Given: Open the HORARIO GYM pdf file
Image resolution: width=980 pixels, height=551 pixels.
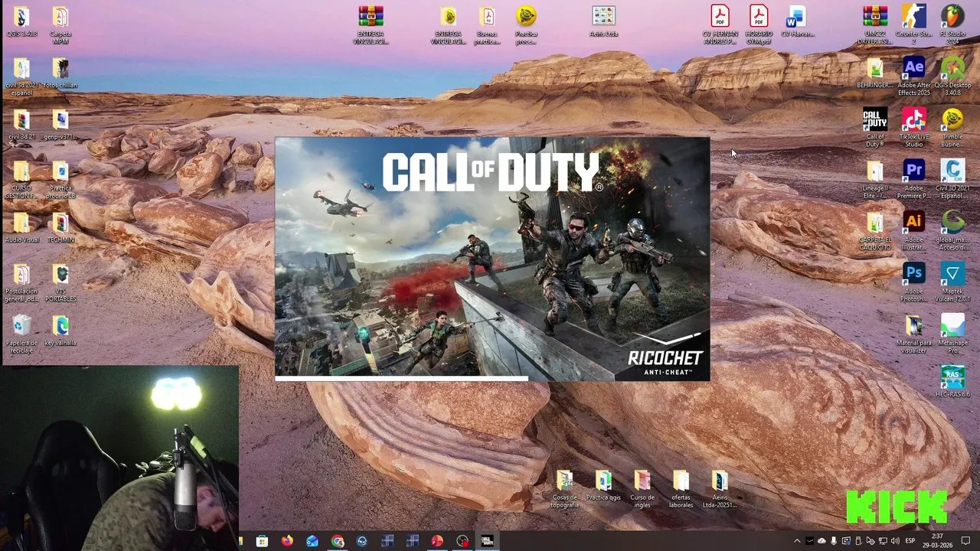Looking at the screenshot, I should pyautogui.click(x=759, y=25).
